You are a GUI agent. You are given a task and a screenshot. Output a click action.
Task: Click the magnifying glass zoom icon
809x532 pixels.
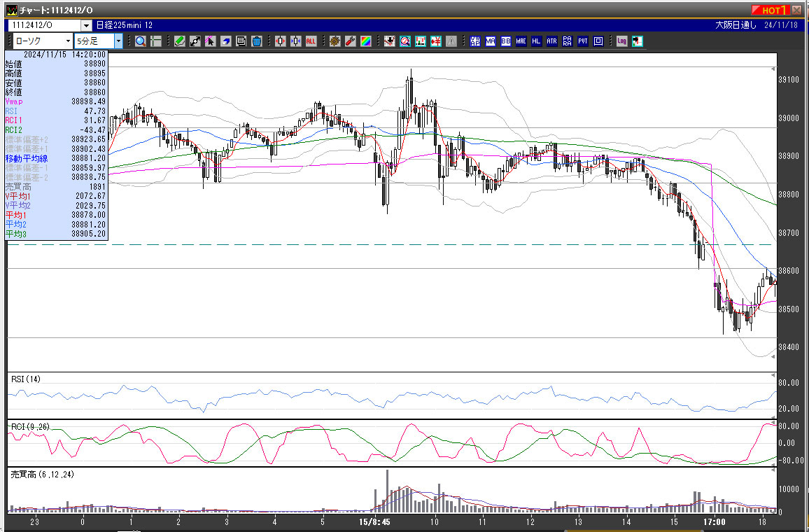(141, 41)
